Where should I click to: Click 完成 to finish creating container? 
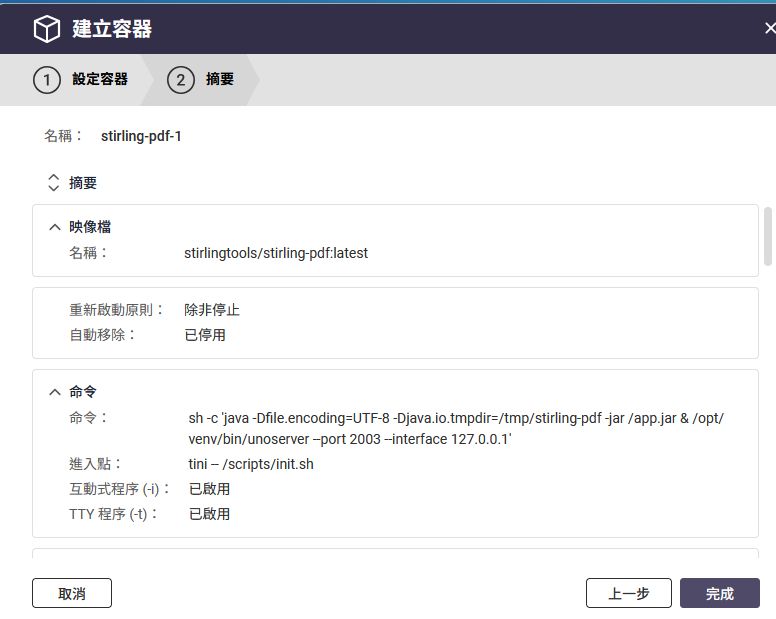tap(720, 593)
